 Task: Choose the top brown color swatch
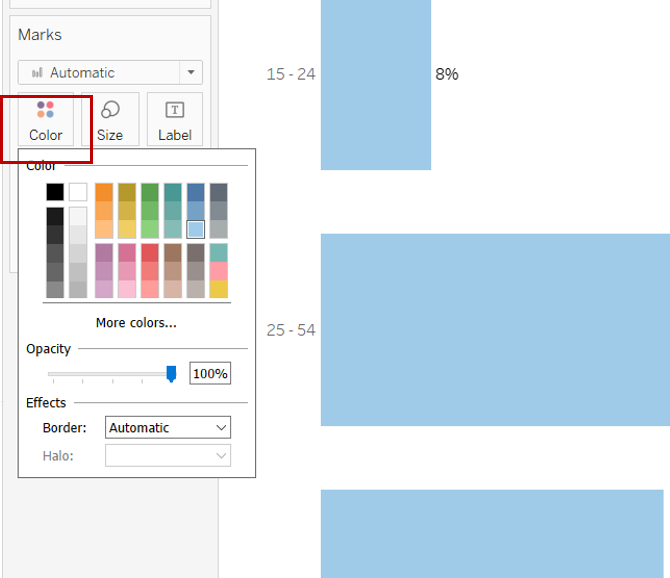pyautogui.click(x=173, y=253)
